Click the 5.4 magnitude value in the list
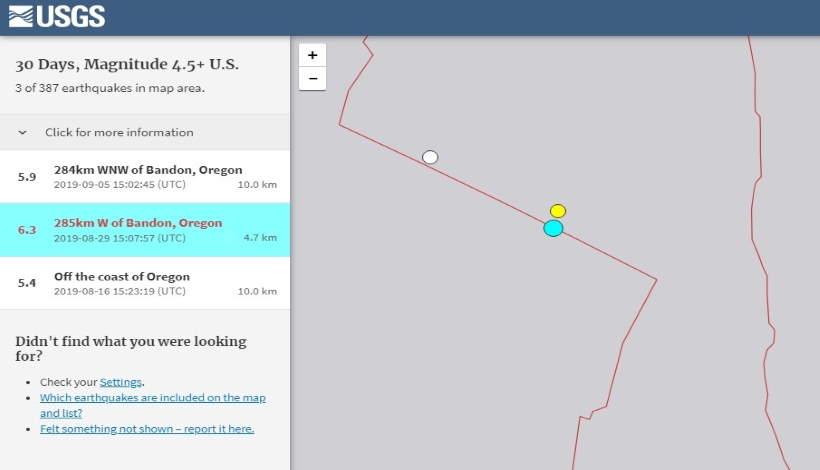Viewport: 820px width, 470px height. pos(27,283)
